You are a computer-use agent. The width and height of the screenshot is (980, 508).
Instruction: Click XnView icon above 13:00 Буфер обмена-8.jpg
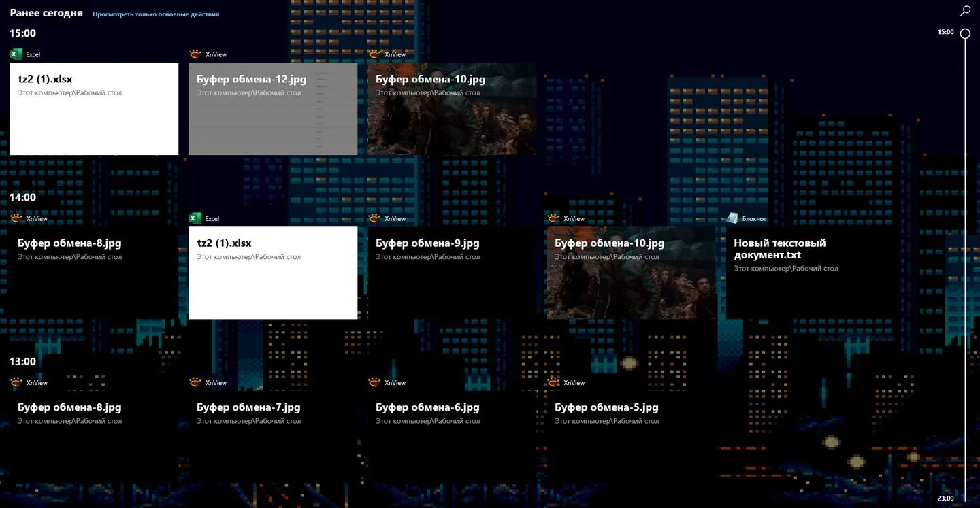point(16,382)
